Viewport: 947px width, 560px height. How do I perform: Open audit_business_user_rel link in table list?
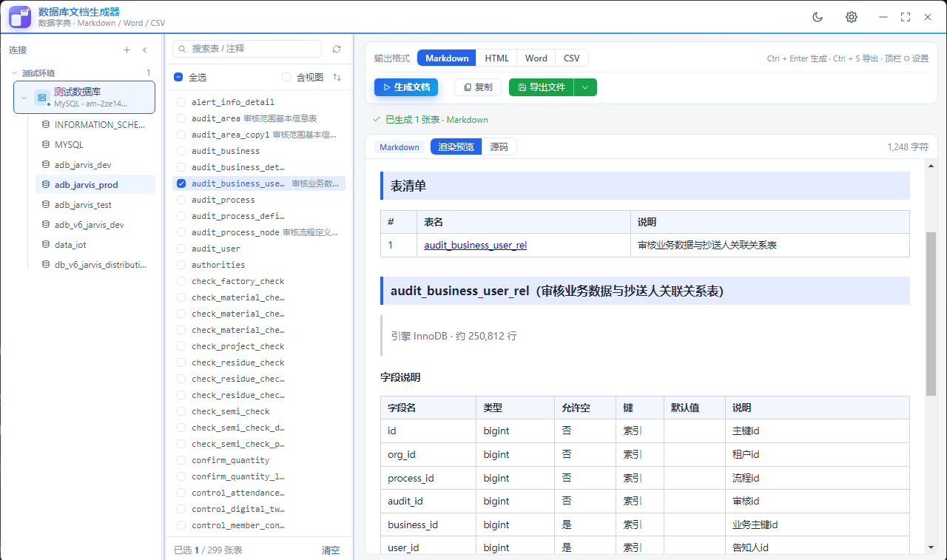(475, 245)
